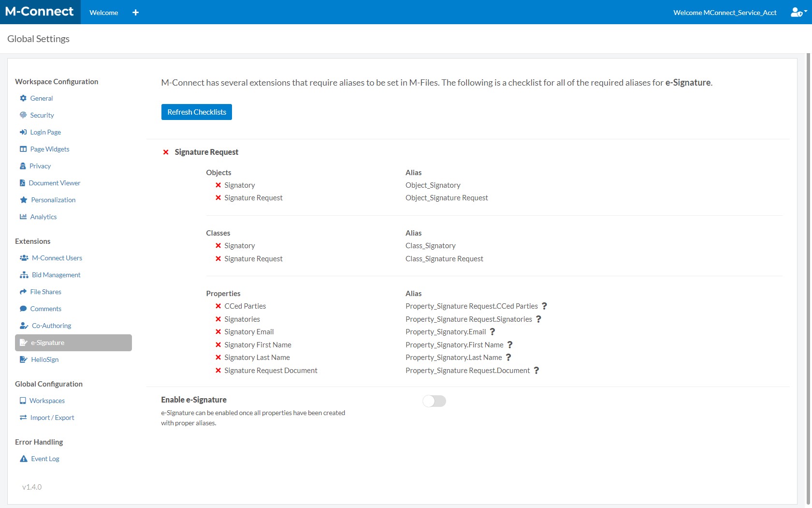Click help icon beside CCed Parties alias
Screen dimensions: 812x508
544,306
